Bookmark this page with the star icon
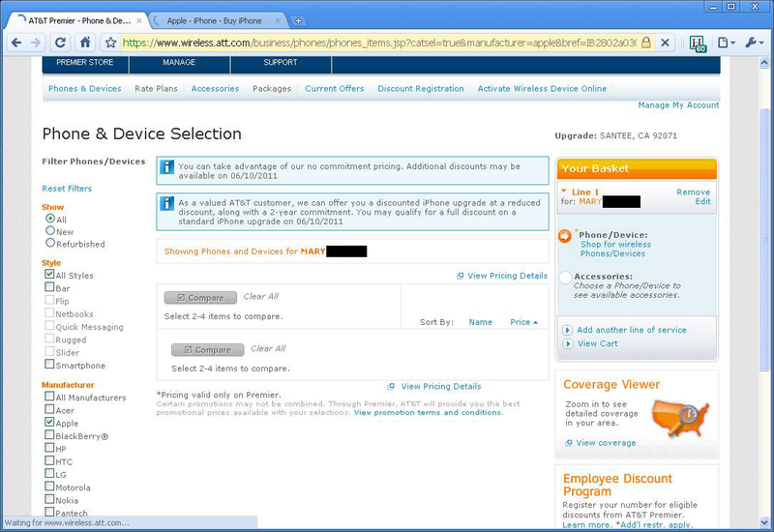Screen dimensions: 774x532 (111, 43)
